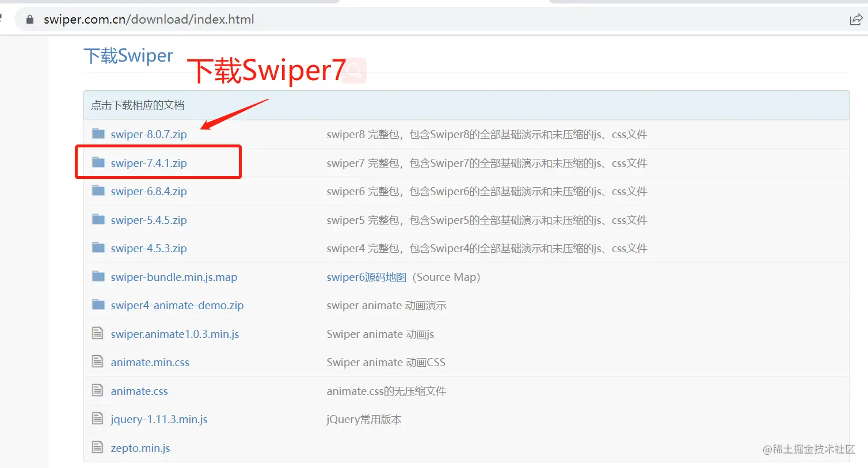The width and height of the screenshot is (868, 468).
Task: Click the animate.css的无压缩文件 description
Action: pyautogui.click(x=386, y=391)
